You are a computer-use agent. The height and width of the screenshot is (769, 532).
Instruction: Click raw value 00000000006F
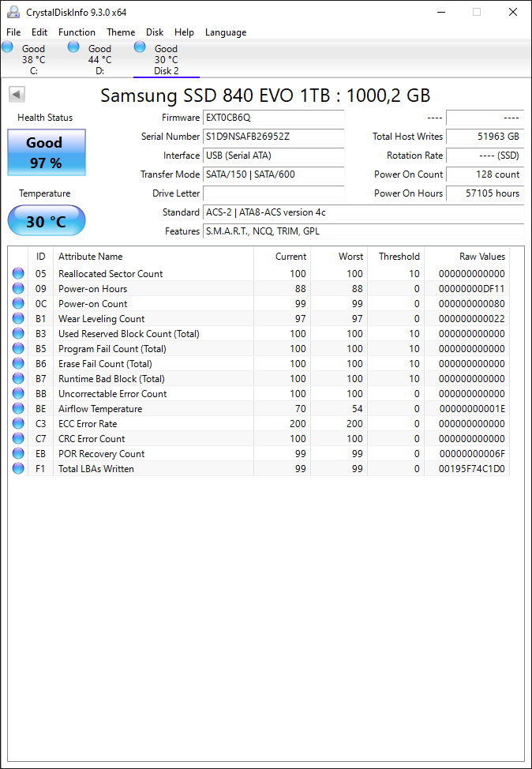pos(472,454)
